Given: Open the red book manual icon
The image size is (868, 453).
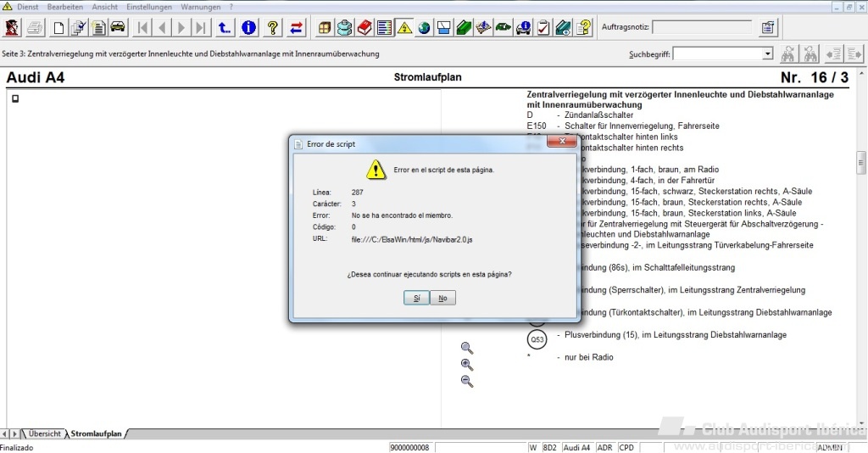Looking at the screenshot, I should tap(364, 27).
